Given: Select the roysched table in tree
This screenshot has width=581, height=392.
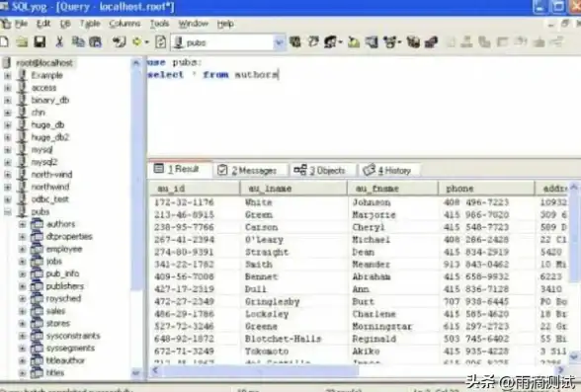Looking at the screenshot, I should tap(63, 298).
